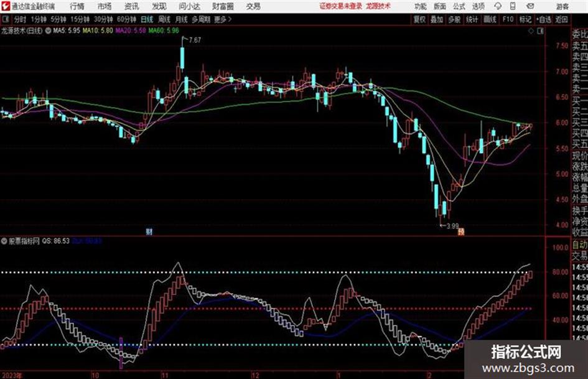Click the 统计 statistics button
Viewport: 588px width, 379px height.
pyautogui.click(x=472, y=19)
